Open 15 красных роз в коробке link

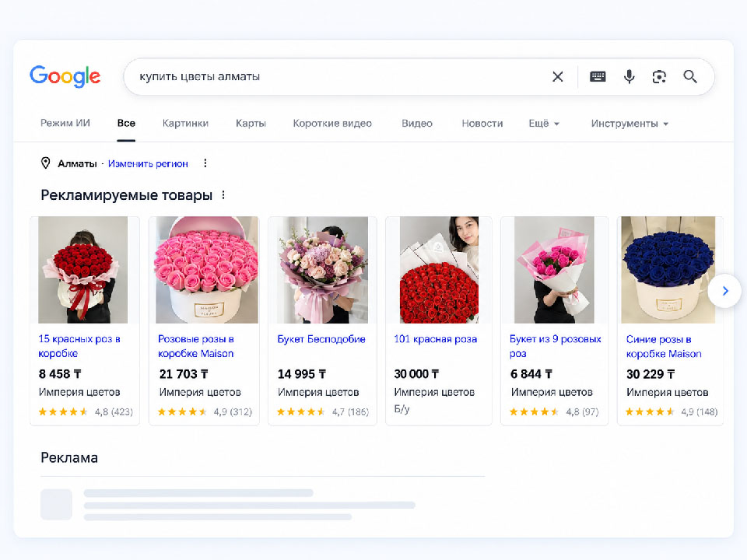point(79,346)
